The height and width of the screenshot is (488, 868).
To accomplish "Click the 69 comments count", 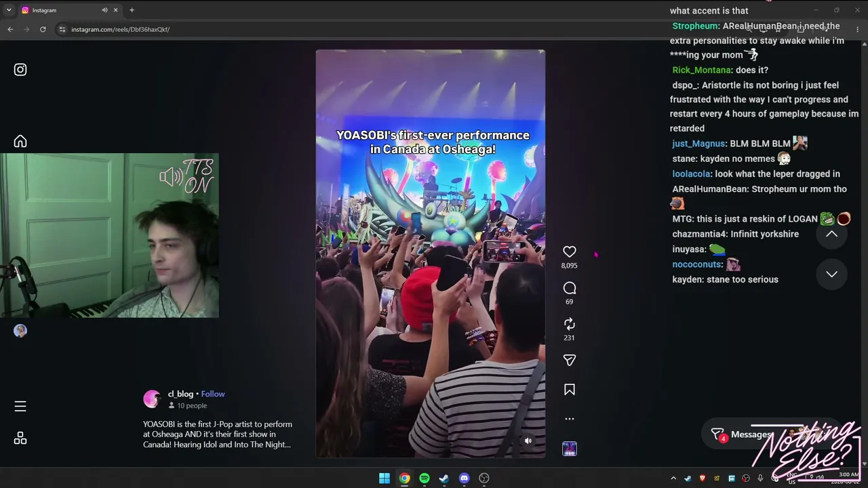I will (570, 302).
